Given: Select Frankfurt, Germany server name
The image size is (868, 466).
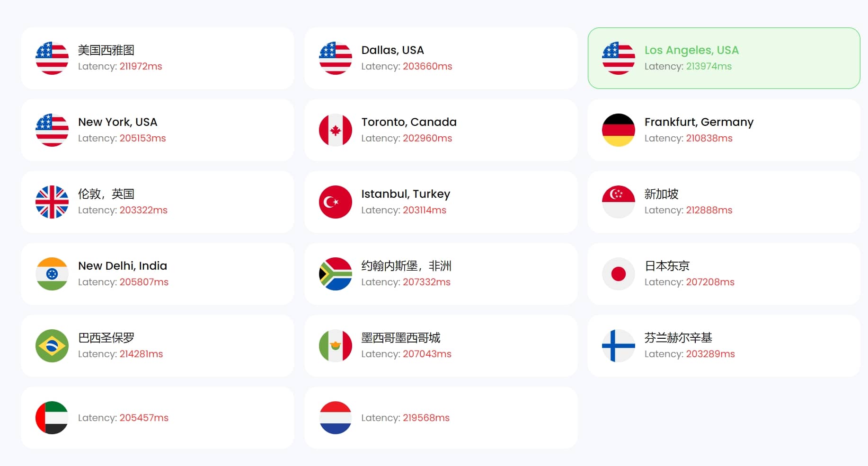Looking at the screenshot, I should (699, 122).
